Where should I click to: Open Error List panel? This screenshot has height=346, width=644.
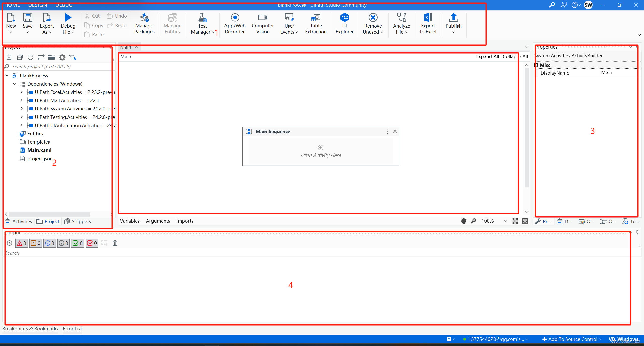click(x=72, y=329)
